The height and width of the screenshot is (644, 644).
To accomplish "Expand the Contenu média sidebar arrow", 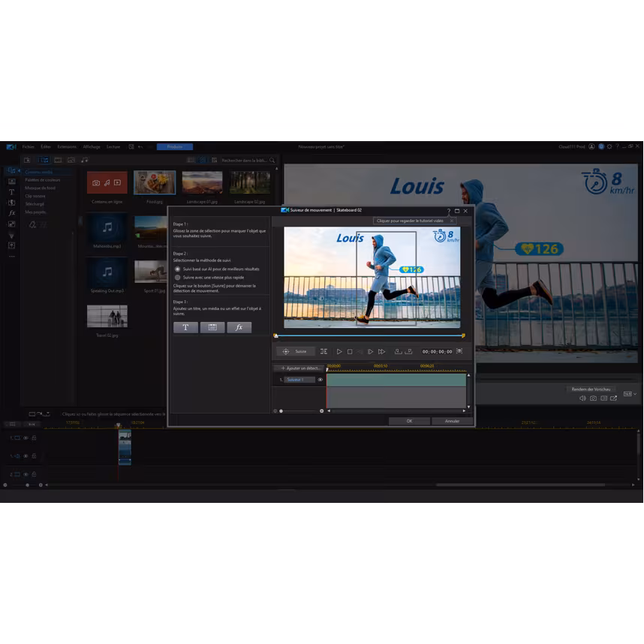I will tap(20, 171).
